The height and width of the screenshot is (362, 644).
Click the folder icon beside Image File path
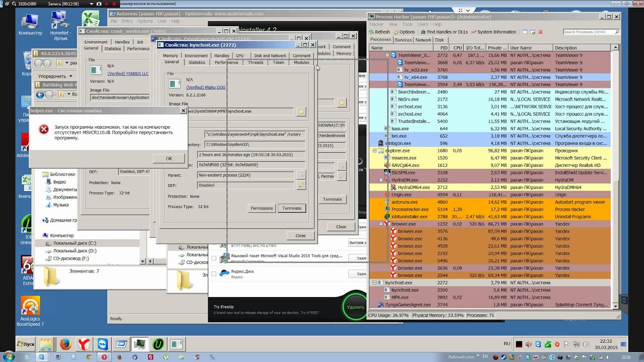pos(301,112)
